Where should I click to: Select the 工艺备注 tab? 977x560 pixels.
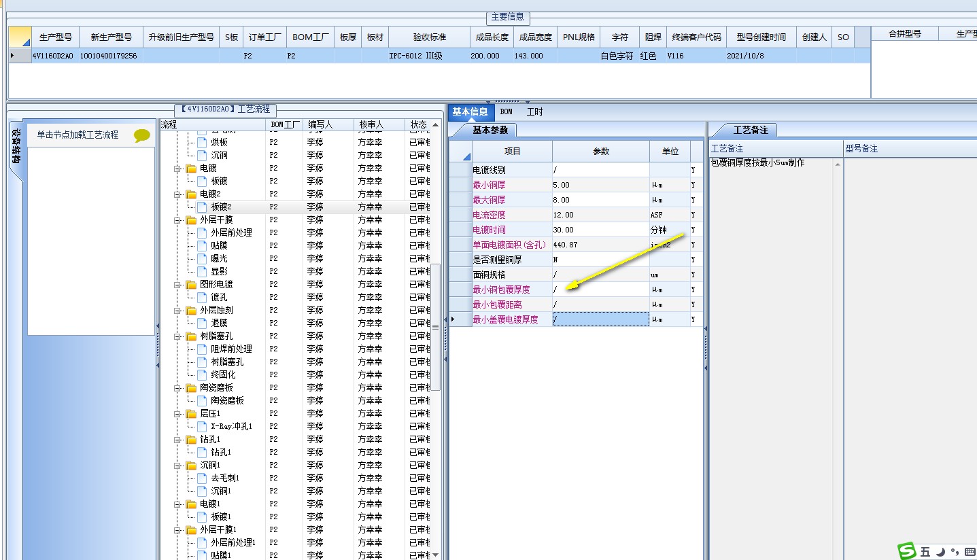751,130
